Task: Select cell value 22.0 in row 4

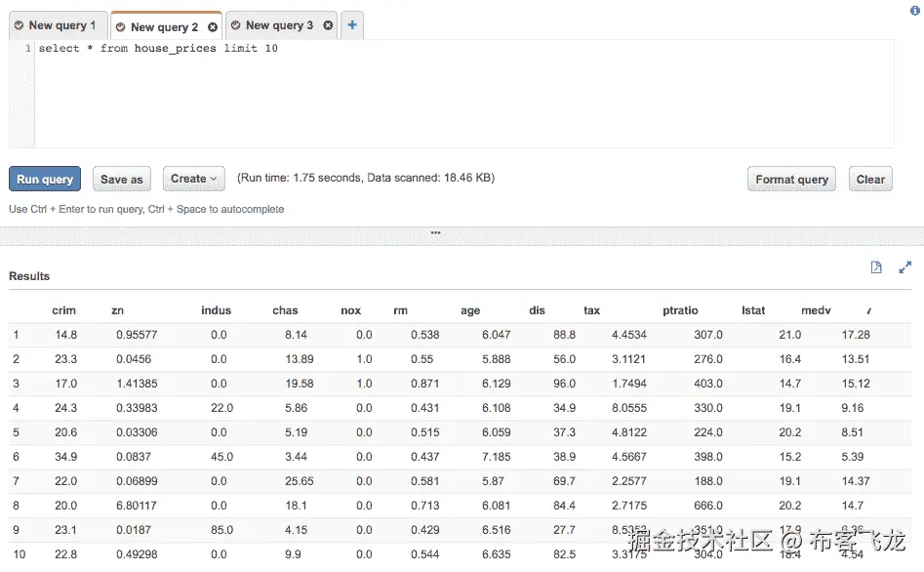Action: click(x=222, y=408)
